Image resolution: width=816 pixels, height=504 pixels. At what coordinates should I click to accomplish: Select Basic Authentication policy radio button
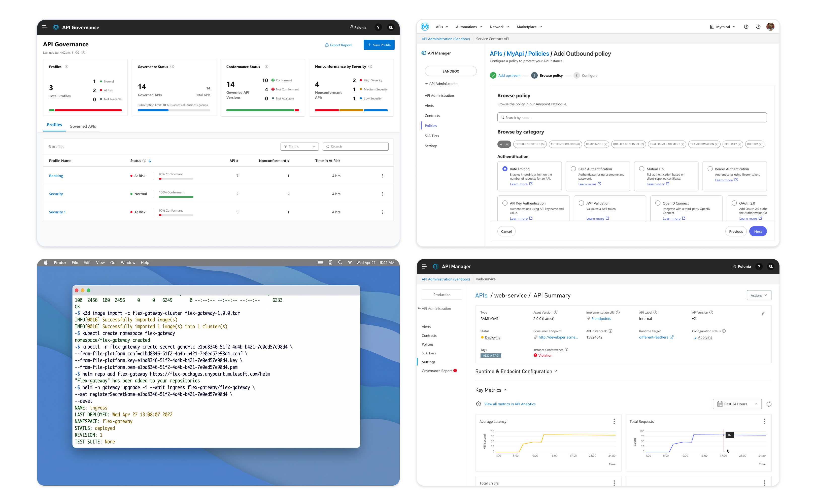[x=573, y=169]
